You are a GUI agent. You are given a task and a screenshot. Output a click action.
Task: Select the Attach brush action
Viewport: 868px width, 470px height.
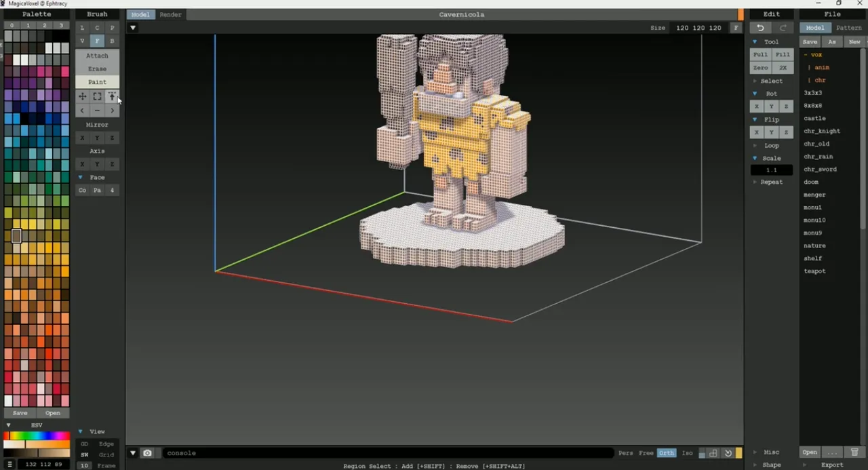click(97, 56)
